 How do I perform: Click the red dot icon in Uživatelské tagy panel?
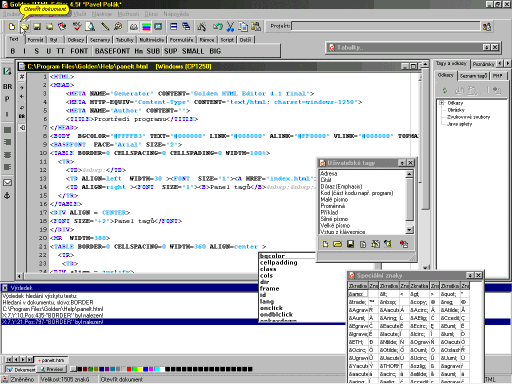click(404, 244)
